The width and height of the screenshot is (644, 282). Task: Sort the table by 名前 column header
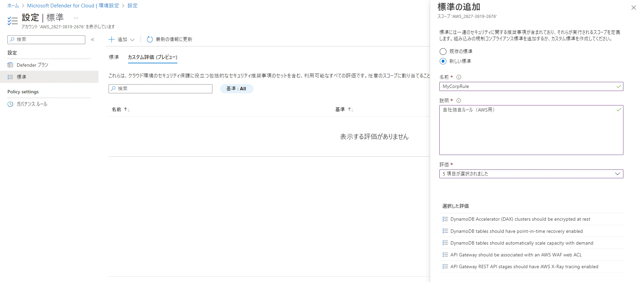click(x=116, y=109)
